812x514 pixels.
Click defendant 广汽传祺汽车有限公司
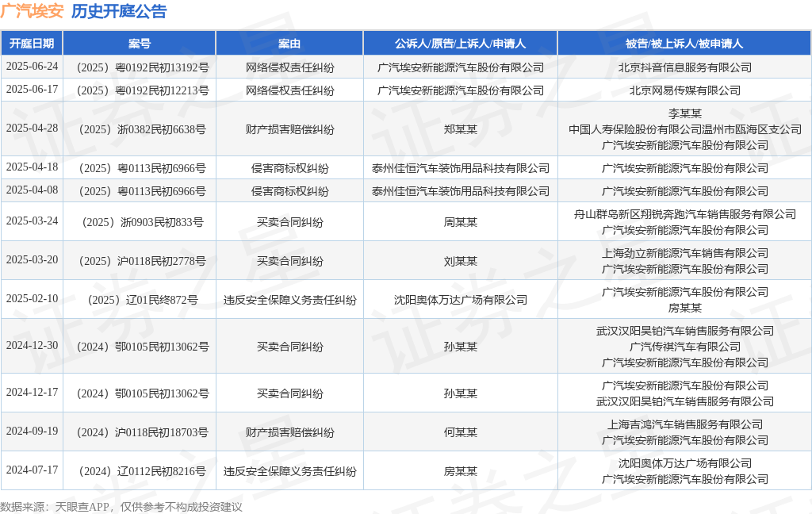click(684, 347)
